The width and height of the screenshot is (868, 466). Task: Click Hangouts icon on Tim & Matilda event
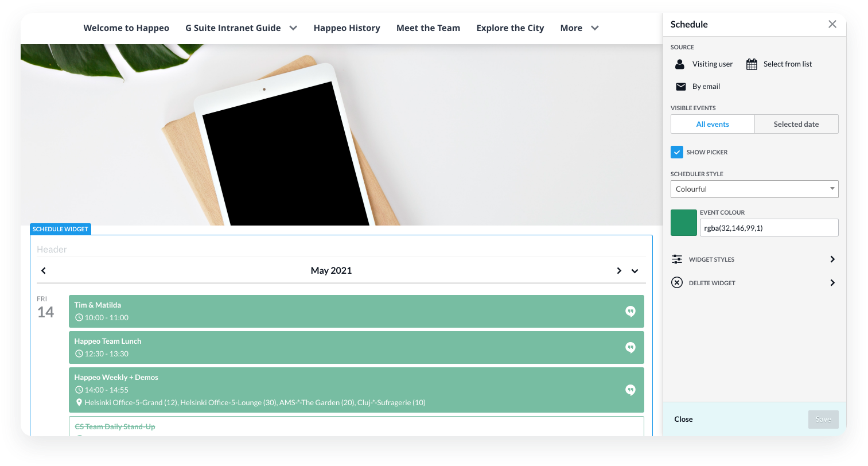(x=630, y=312)
